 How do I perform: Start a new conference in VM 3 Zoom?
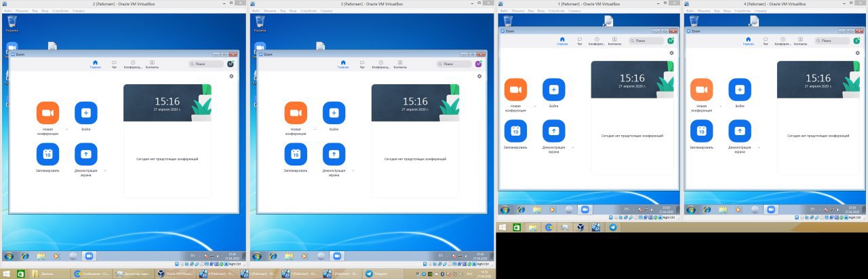pyautogui.click(x=296, y=113)
